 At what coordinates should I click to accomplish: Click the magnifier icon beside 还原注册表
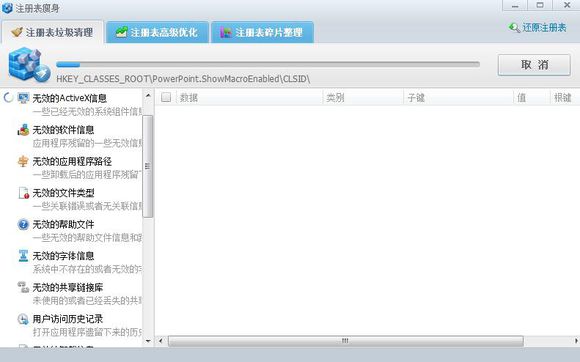coord(514,27)
